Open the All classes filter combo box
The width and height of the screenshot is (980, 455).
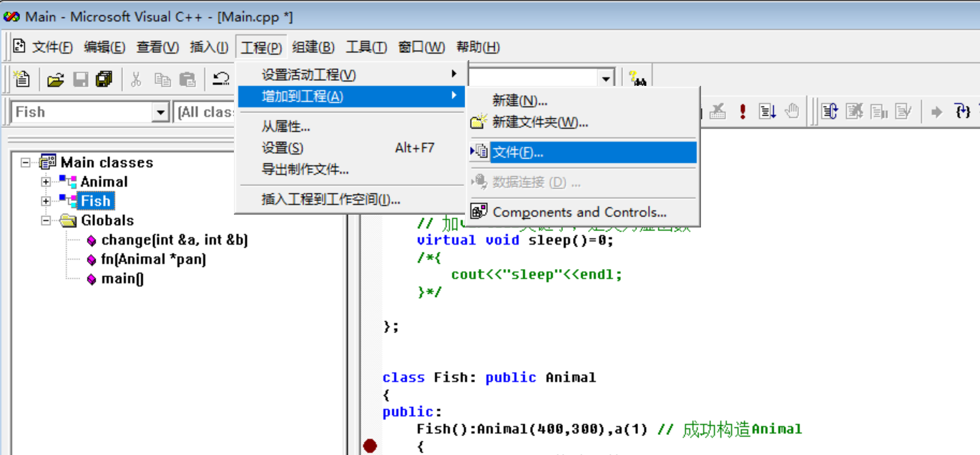click(x=205, y=112)
